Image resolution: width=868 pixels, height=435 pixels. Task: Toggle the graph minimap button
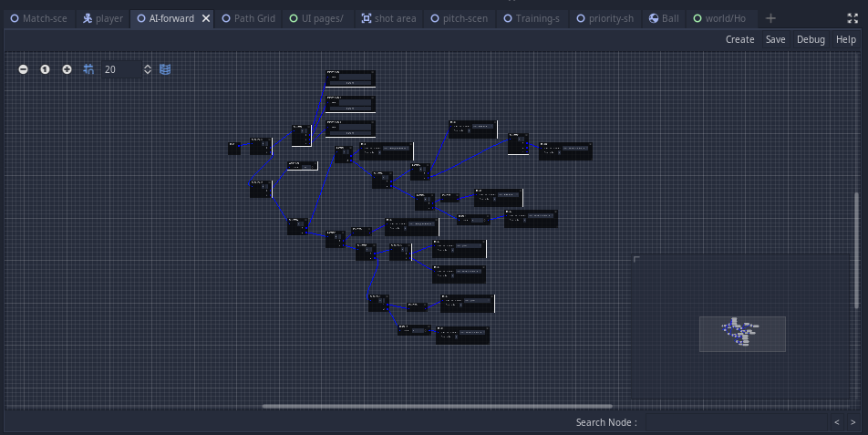[x=165, y=69]
